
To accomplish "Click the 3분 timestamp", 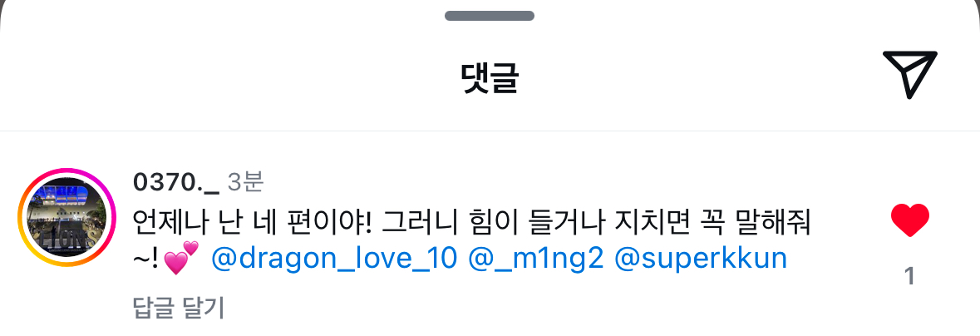I will point(246,182).
